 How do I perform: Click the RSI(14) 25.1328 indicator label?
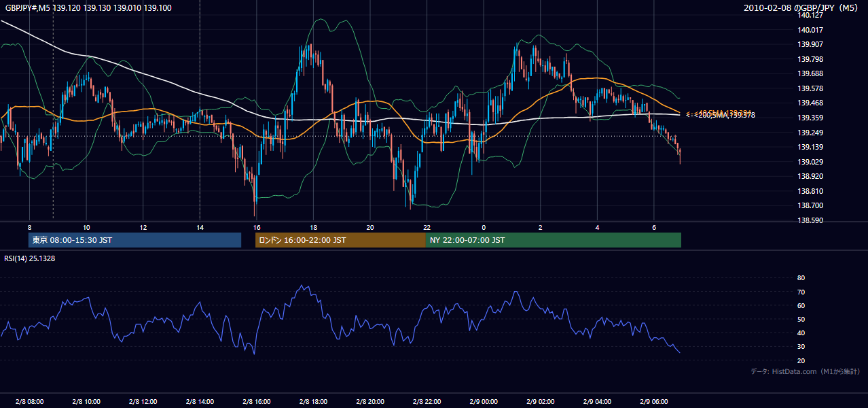[x=30, y=258]
